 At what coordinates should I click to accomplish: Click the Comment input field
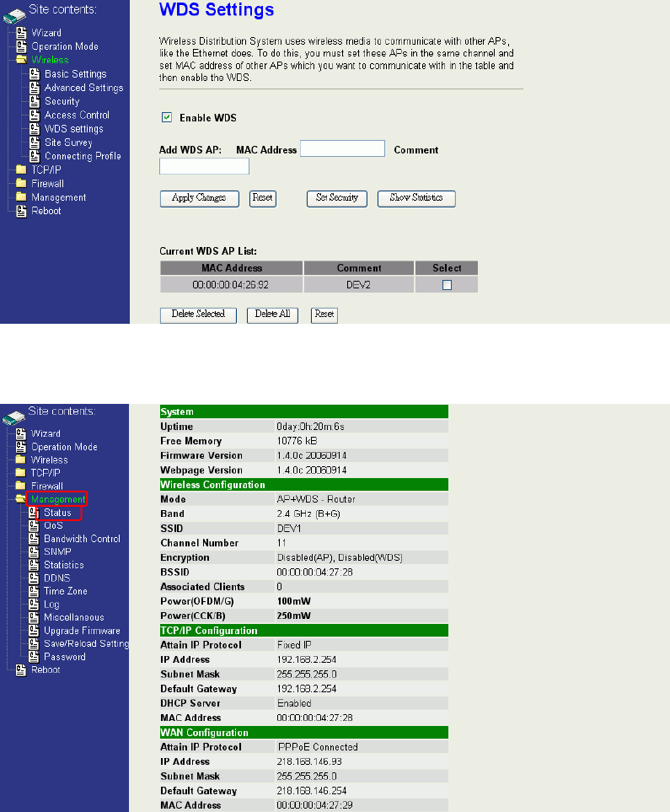(204, 166)
